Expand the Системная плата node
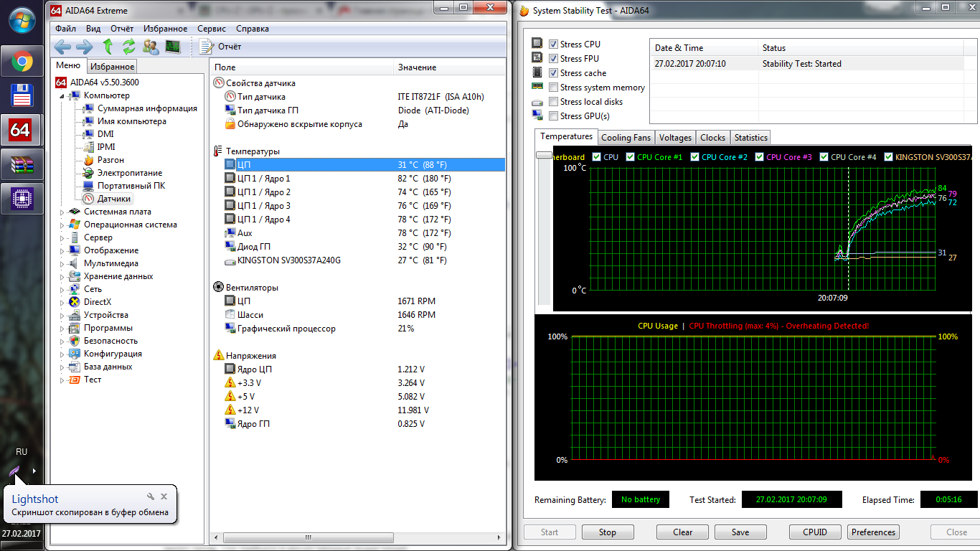Image resolution: width=980 pixels, height=551 pixels. [62, 212]
